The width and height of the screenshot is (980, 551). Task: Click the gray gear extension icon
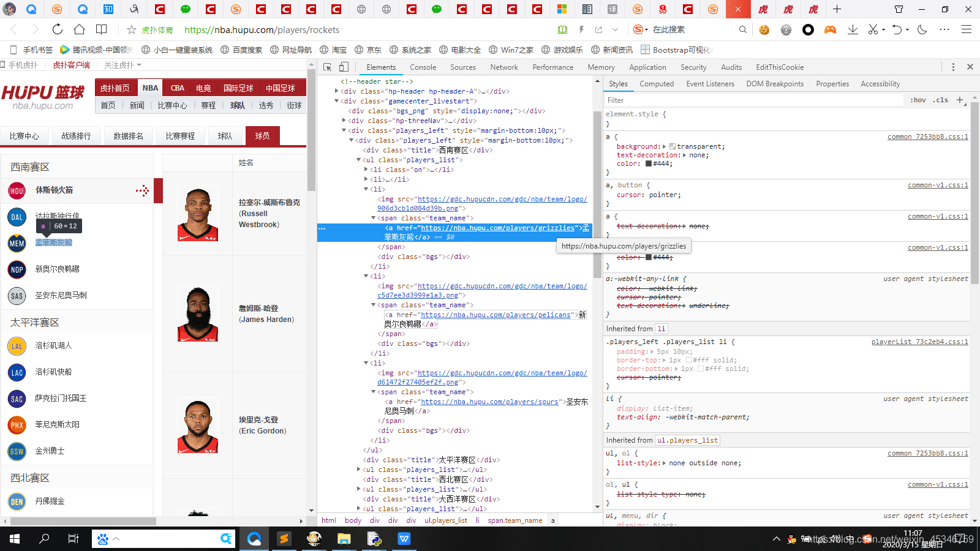pyautogui.click(x=786, y=29)
